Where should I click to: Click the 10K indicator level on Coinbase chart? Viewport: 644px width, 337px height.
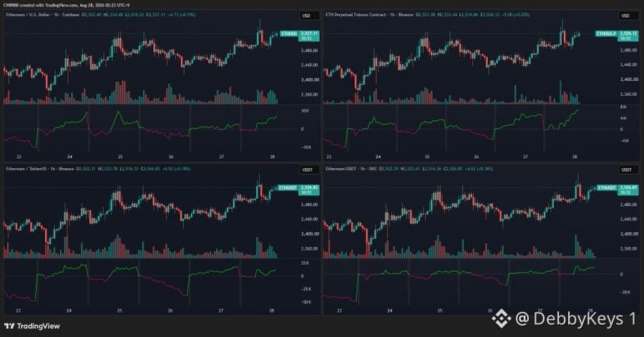305,111
